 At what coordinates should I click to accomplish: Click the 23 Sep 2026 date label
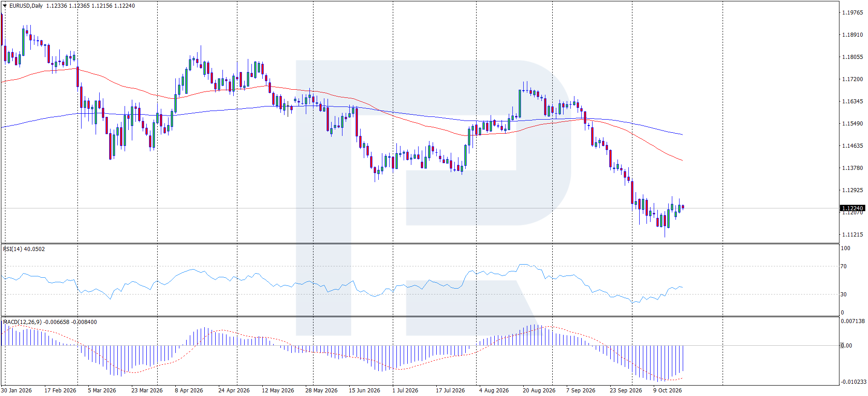(x=626, y=391)
